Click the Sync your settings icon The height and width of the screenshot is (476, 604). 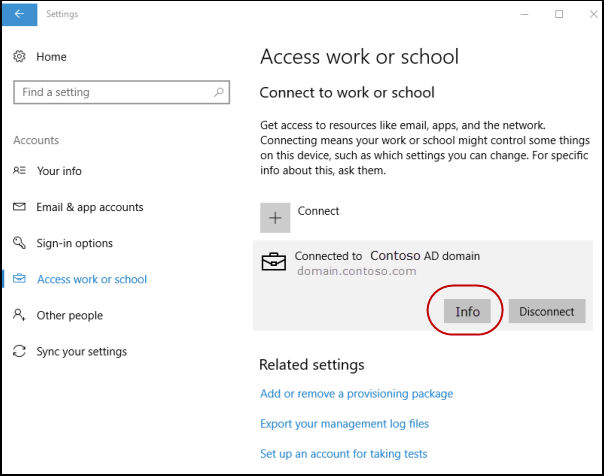click(20, 351)
